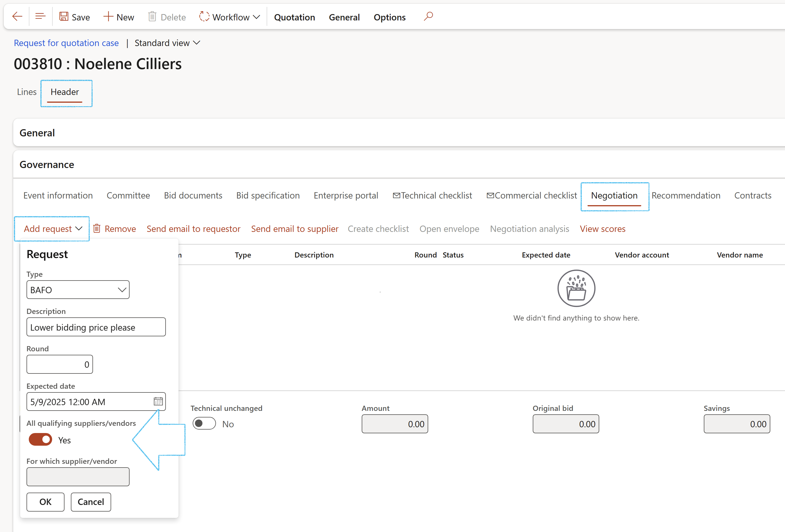Open the navigation list pane icon

41,16
